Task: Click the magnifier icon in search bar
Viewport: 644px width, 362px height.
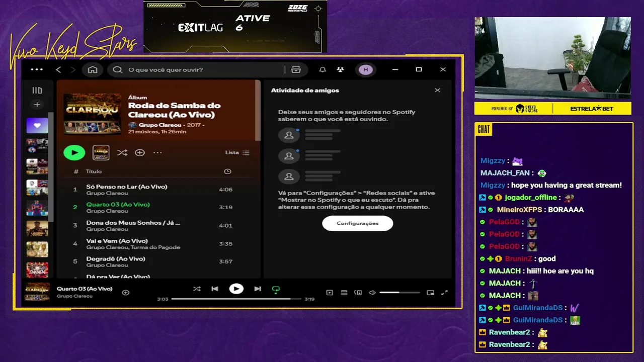Action: coord(118,69)
